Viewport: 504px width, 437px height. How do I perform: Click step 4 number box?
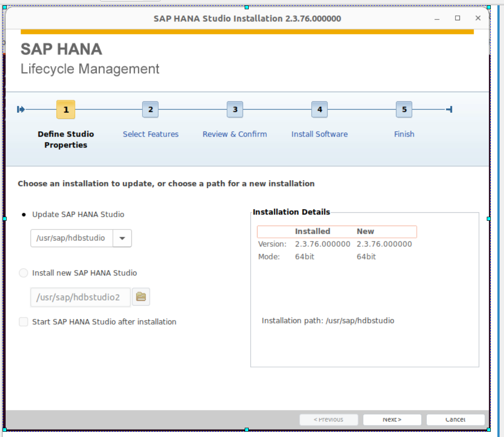click(320, 110)
